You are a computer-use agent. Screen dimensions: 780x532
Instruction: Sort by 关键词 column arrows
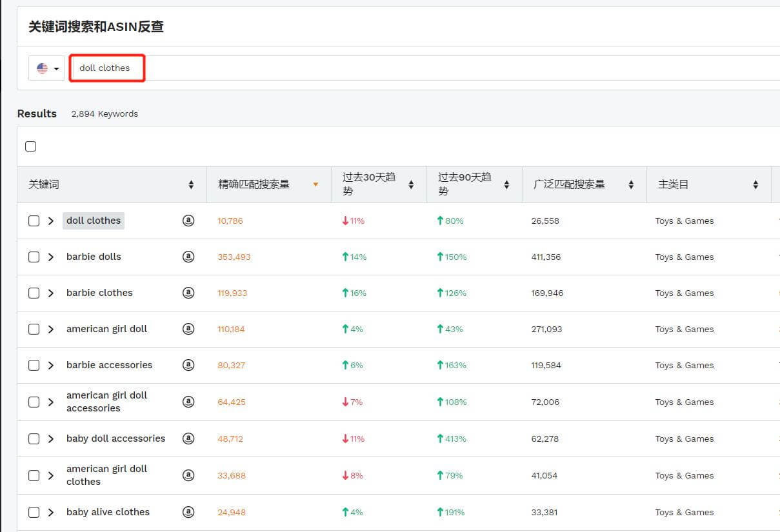191,184
